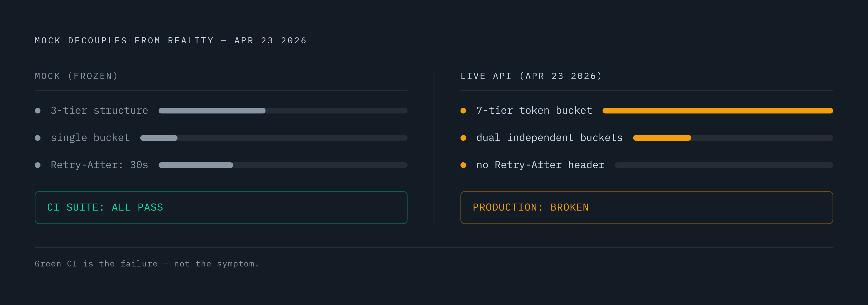Click the 'single bucket' label

(x=90, y=138)
